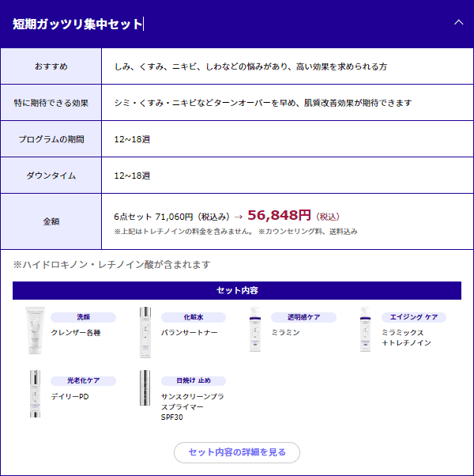Image resolution: width=474 pixels, height=476 pixels.
Task: Click the バランサートナー bottle image
Action: click(x=145, y=329)
